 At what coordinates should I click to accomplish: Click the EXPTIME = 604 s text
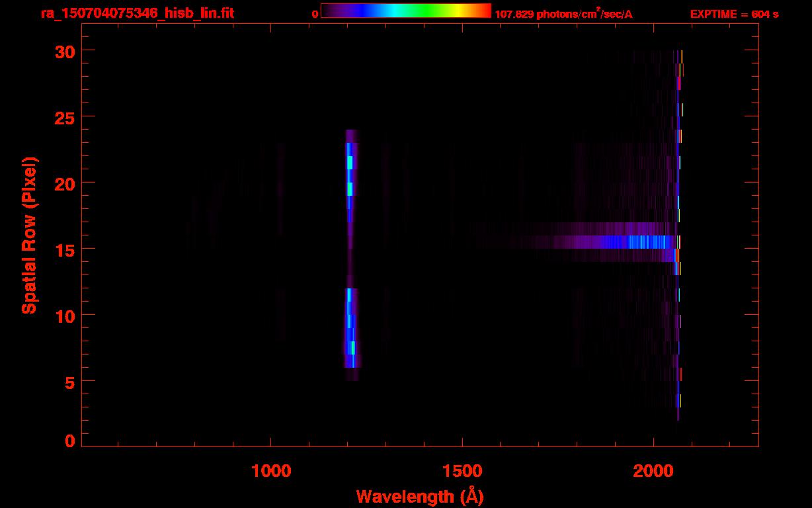[734, 14]
